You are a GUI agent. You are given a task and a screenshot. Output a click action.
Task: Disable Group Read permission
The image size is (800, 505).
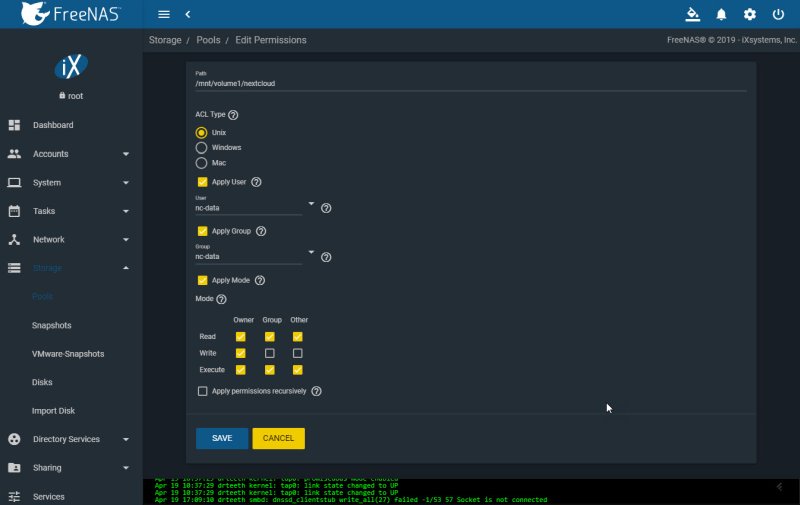[x=269, y=337]
